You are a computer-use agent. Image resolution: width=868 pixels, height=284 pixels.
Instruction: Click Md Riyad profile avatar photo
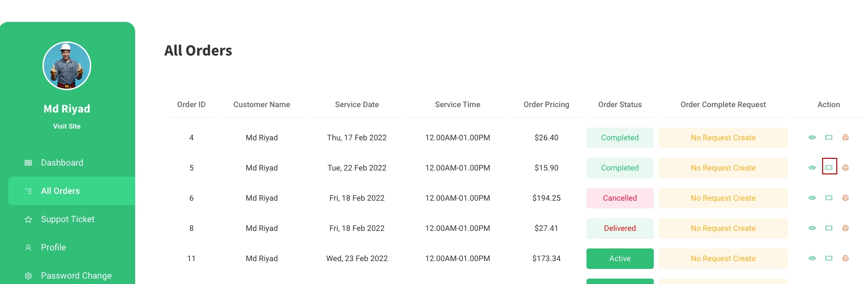click(67, 66)
